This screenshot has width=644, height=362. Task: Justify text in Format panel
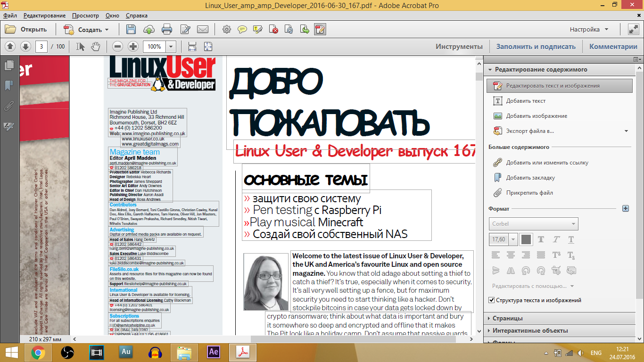coord(541,255)
